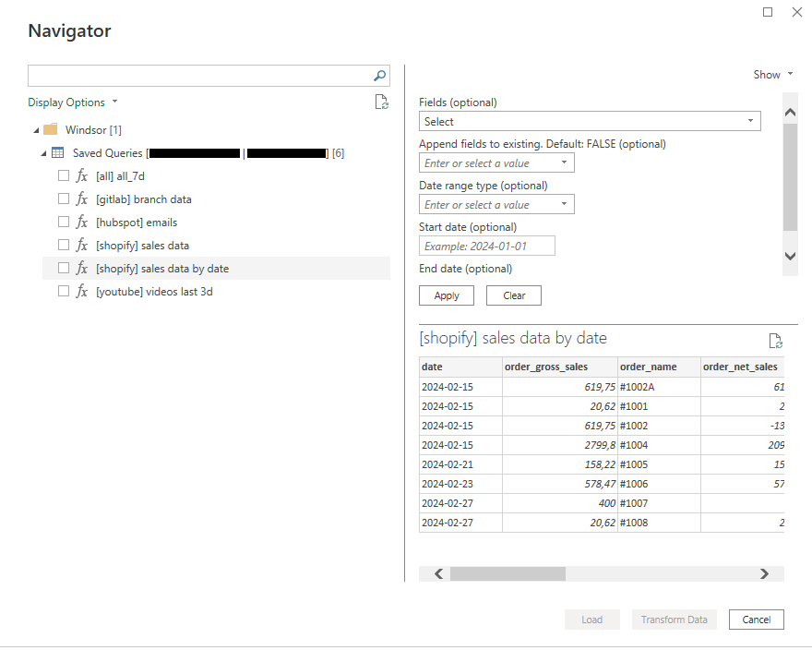
Task: Click the Clear button
Action: tap(513, 295)
